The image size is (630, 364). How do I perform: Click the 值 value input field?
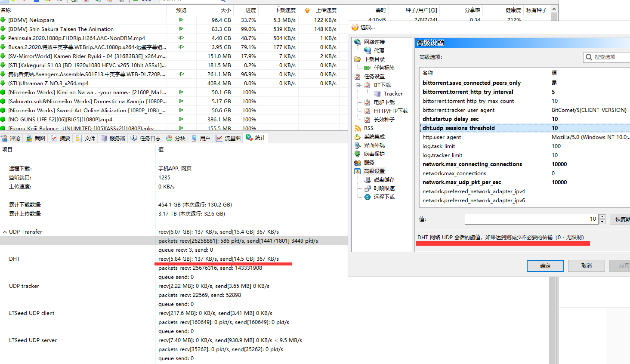tap(531, 219)
